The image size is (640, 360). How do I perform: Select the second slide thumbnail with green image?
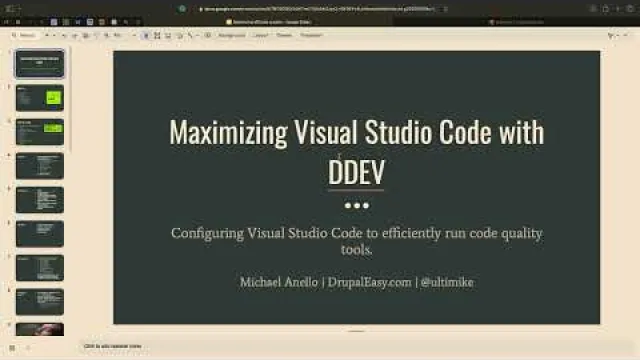coord(40,98)
